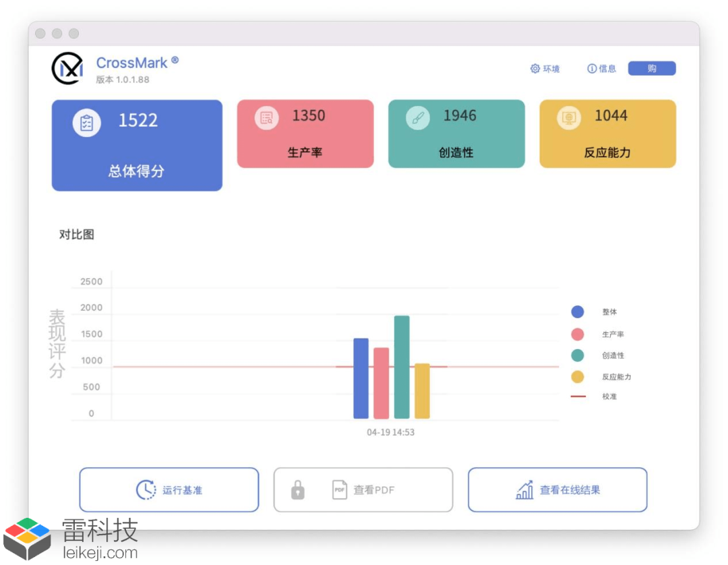The width and height of the screenshot is (728, 565).
Task: Click the clock icon in 运行基准 button
Action: pyautogui.click(x=146, y=489)
